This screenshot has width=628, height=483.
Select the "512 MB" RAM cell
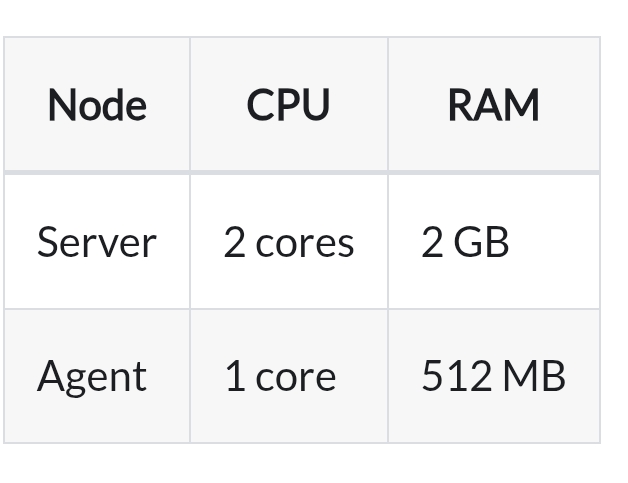coord(493,376)
